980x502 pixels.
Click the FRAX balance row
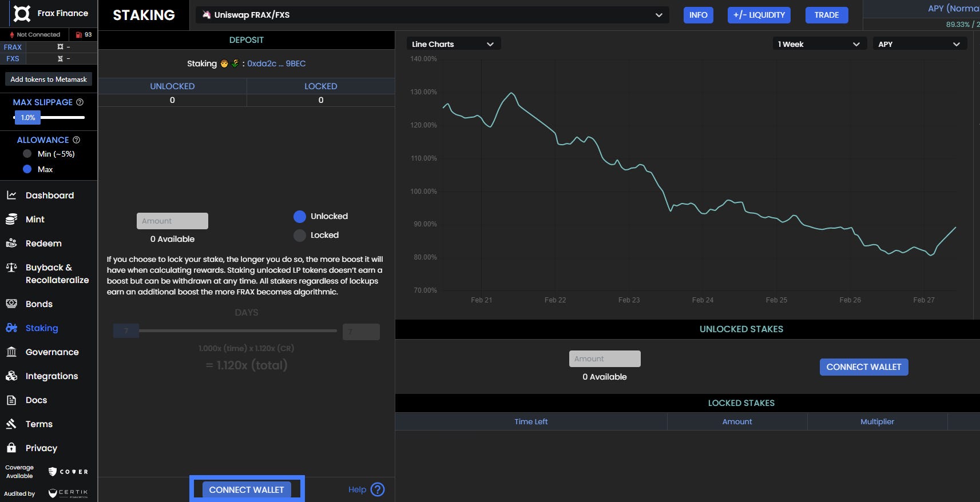pyautogui.click(x=49, y=47)
